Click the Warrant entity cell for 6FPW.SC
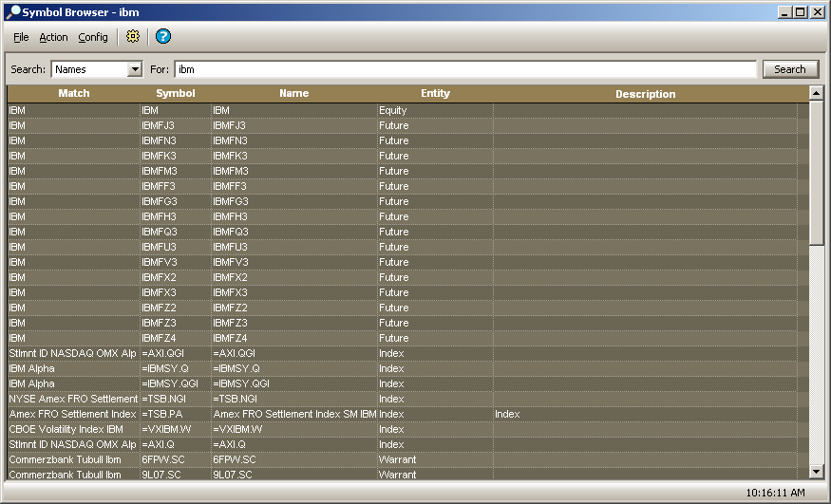The height and width of the screenshot is (504, 831). pyautogui.click(x=435, y=459)
